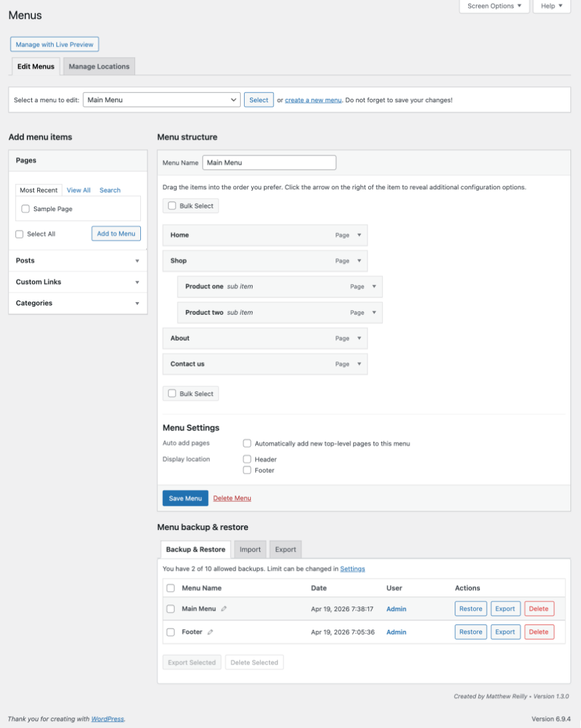581x728 pixels.
Task: Expand the Categories panel
Action: 137,304
